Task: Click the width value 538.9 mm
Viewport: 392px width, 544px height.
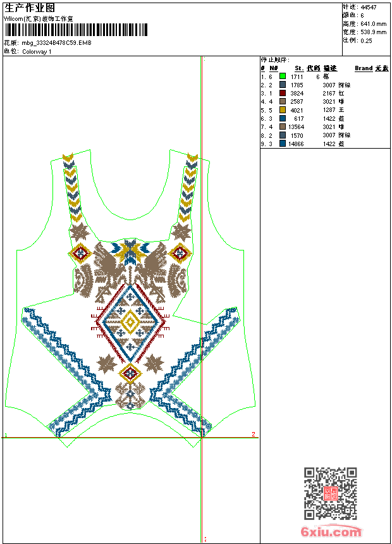Action: click(x=373, y=32)
